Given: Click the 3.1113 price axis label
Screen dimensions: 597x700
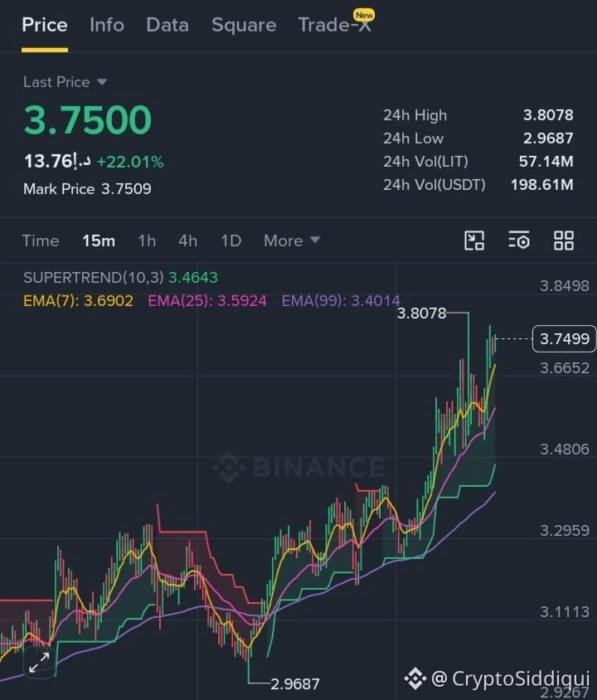Looking at the screenshot, I should pos(565,611).
